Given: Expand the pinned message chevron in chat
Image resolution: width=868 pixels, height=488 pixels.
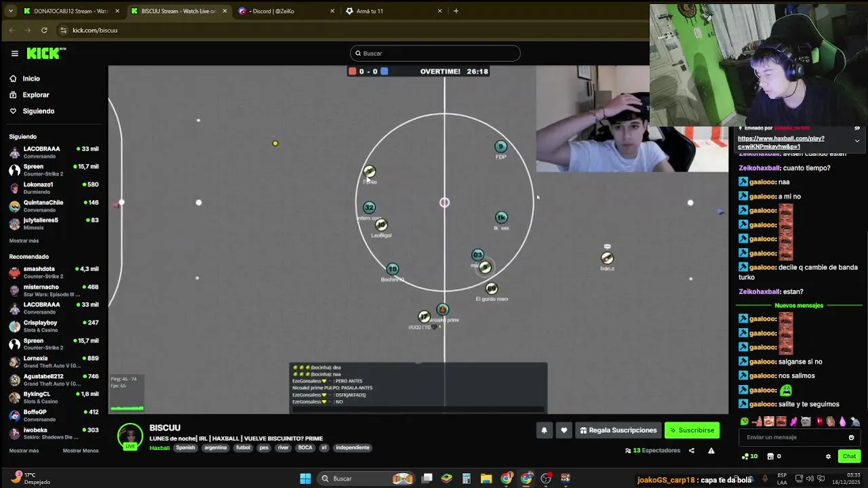Looking at the screenshot, I should click(857, 141).
